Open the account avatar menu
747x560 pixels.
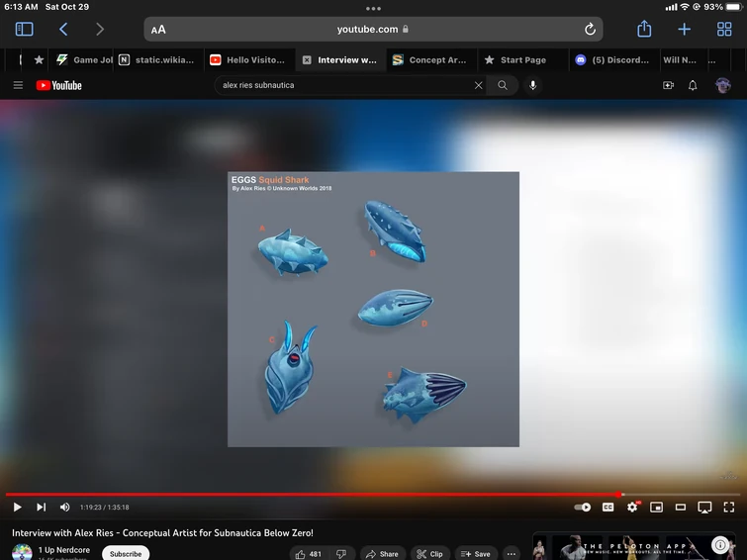722,85
